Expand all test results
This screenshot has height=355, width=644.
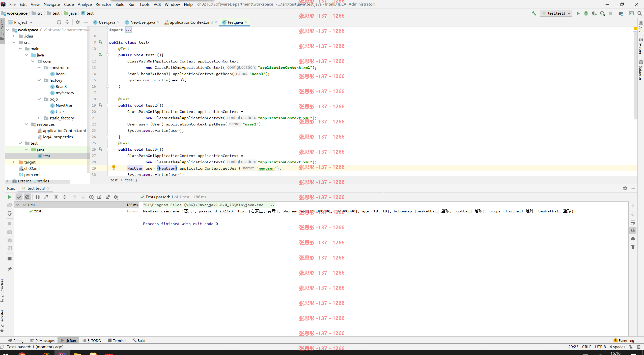click(x=56, y=197)
